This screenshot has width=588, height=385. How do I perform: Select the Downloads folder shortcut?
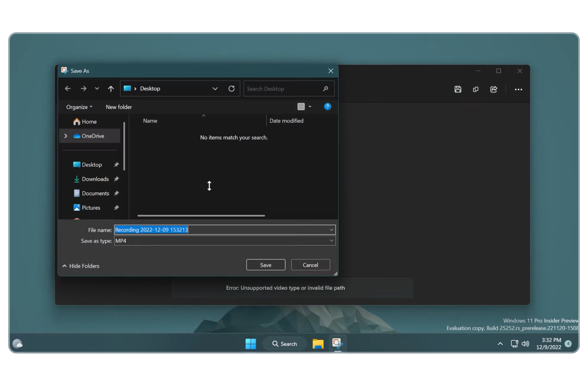[x=95, y=179]
